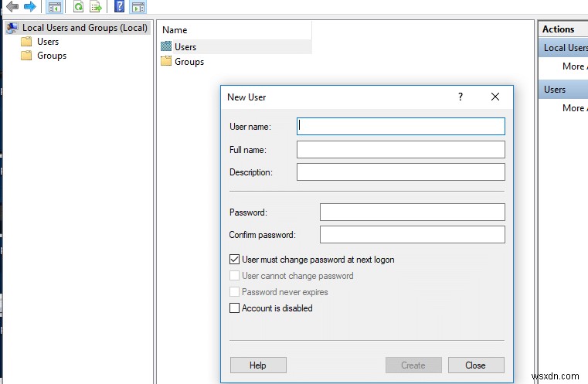Open More Actions under Users section in Actions

pyautogui.click(x=575, y=108)
